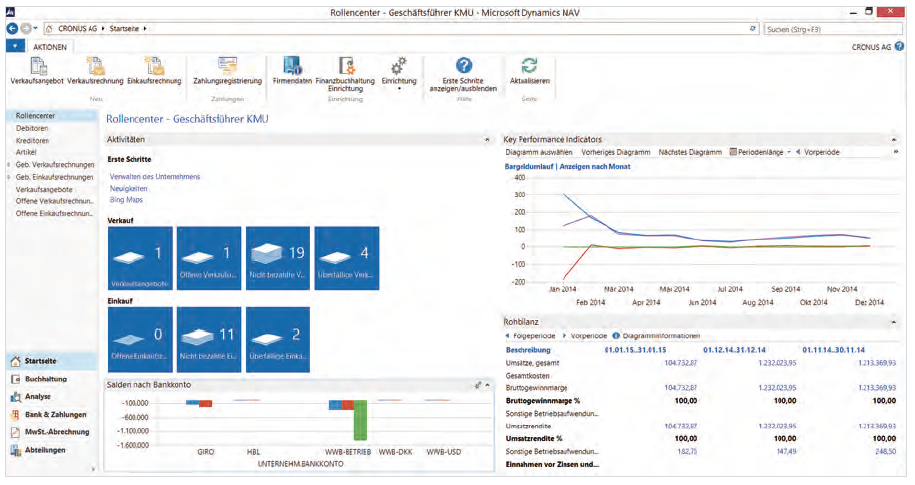Open the Offene Einkaufsrechnungen tile showing 0
Viewport: 915px width, 485px height.
140,340
